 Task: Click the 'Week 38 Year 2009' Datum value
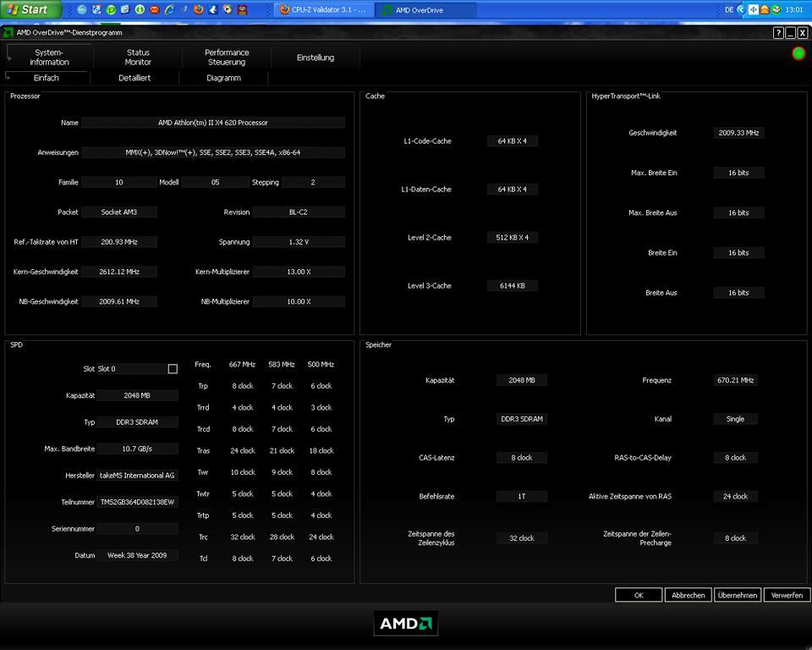tap(137, 555)
